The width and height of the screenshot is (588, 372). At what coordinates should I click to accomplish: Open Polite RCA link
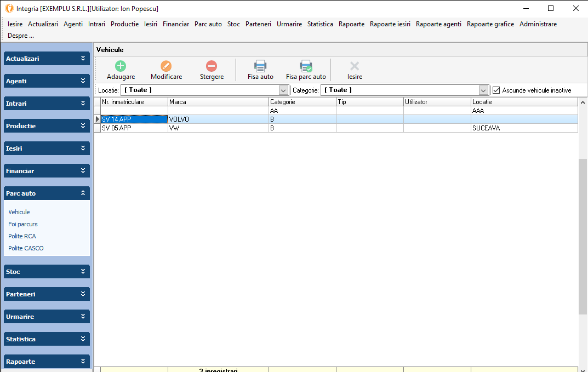coord(22,236)
